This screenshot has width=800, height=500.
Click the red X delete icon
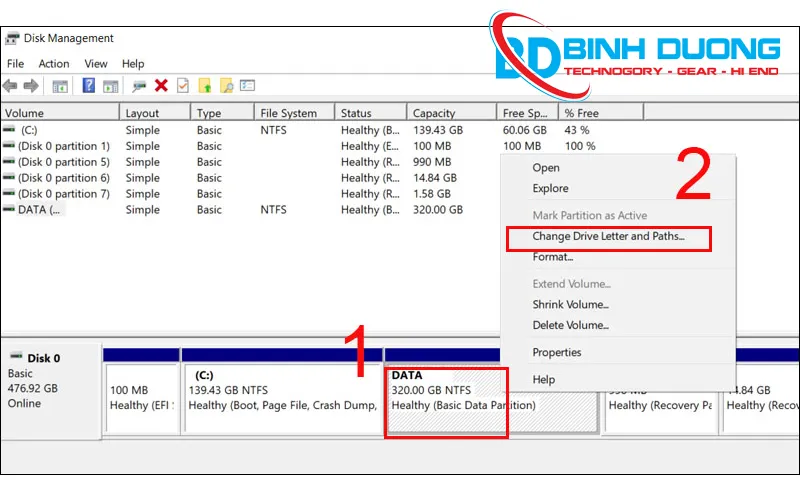(x=161, y=85)
